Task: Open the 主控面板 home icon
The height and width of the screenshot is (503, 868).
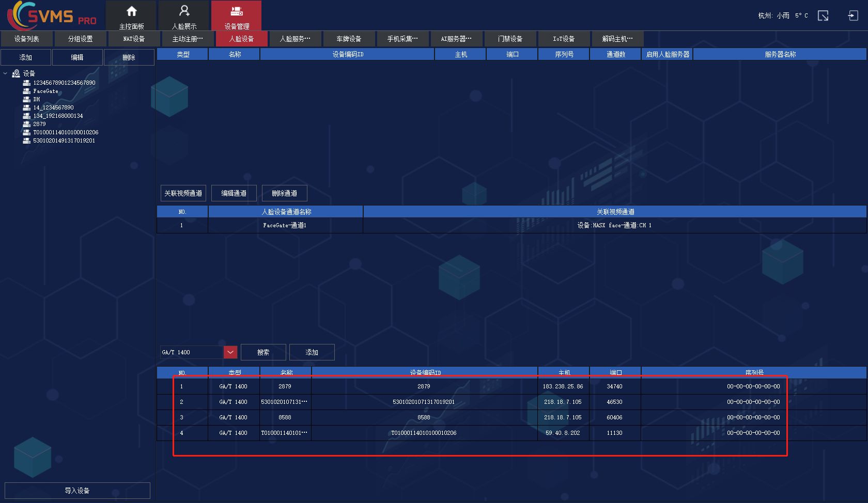Action: coord(131,11)
